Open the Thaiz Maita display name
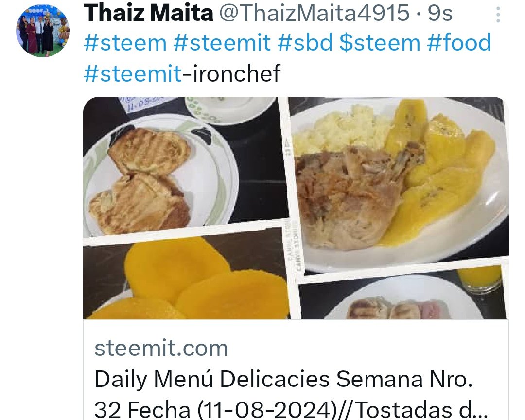 148,13
